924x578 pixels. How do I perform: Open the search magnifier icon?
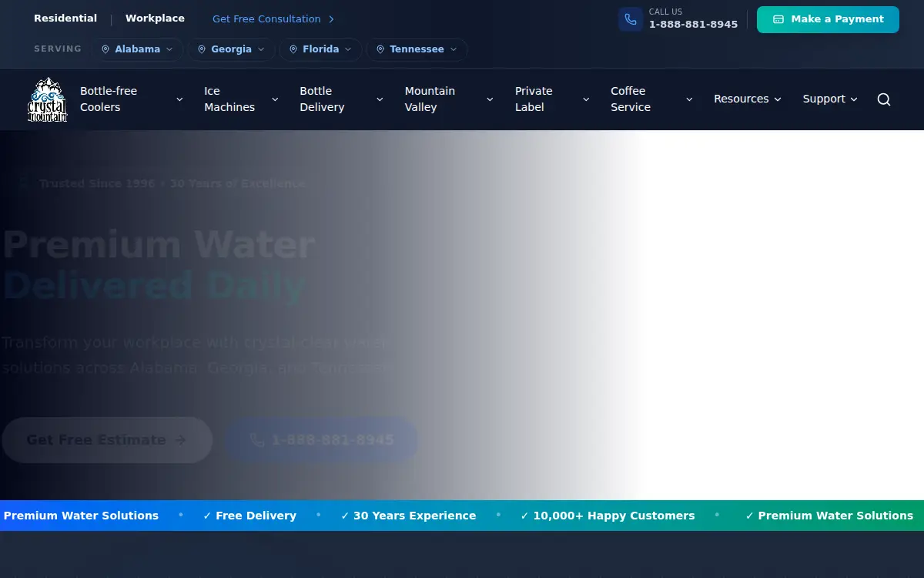coord(884,99)
